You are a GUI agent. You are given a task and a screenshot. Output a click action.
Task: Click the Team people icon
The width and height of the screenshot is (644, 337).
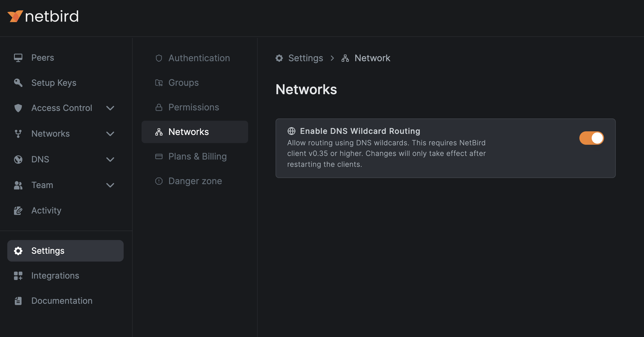point(18,185)
